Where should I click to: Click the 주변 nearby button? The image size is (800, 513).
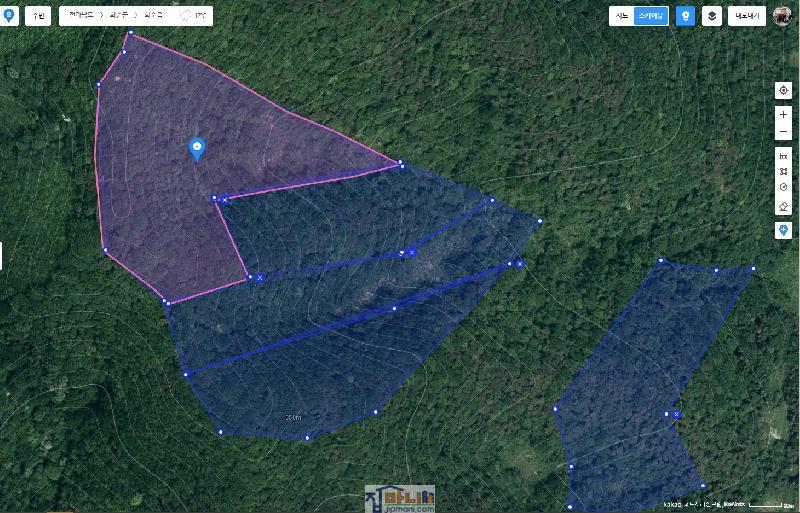pos(38,16)
